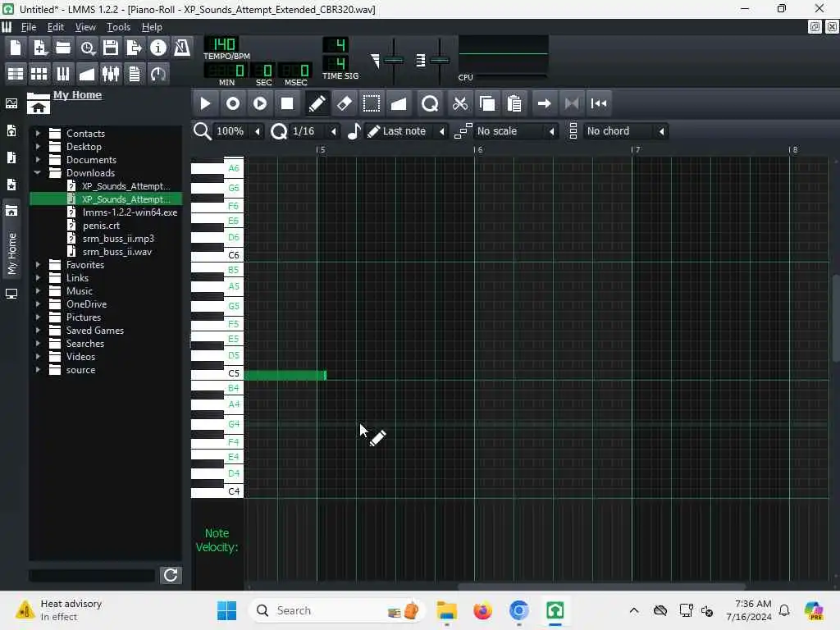840x630 pixels.
Task: Click the file browser filter field
Action: tap(92, 575)
